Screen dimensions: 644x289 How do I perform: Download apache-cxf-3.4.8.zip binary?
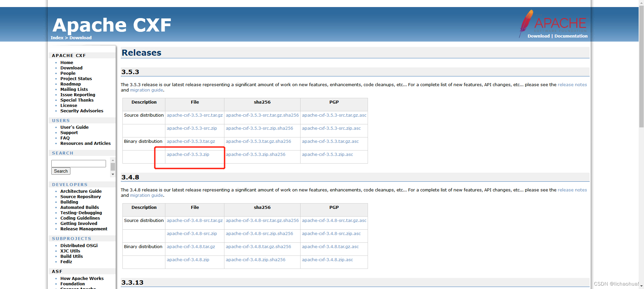[188, 260]
